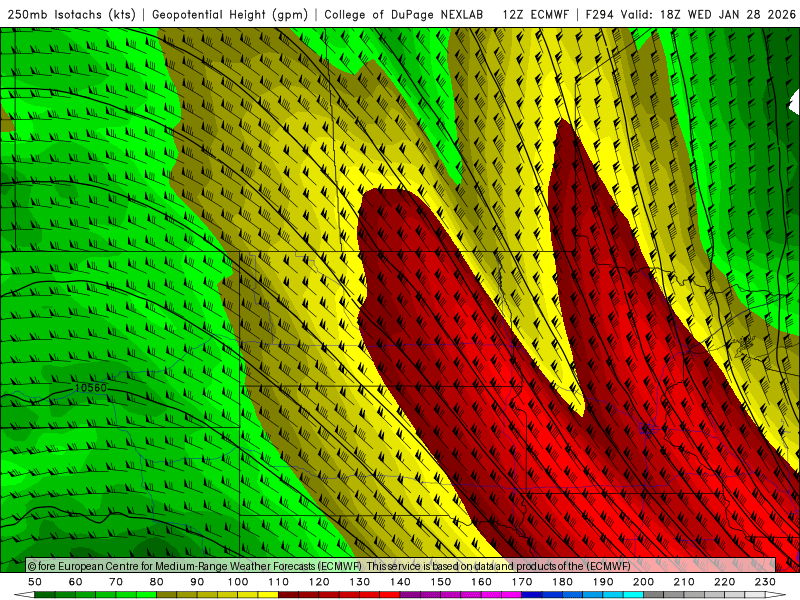Click the '250mb Isotachs (kts)' title text
Viewport: 800px width, 600px height.
(72, 14)
